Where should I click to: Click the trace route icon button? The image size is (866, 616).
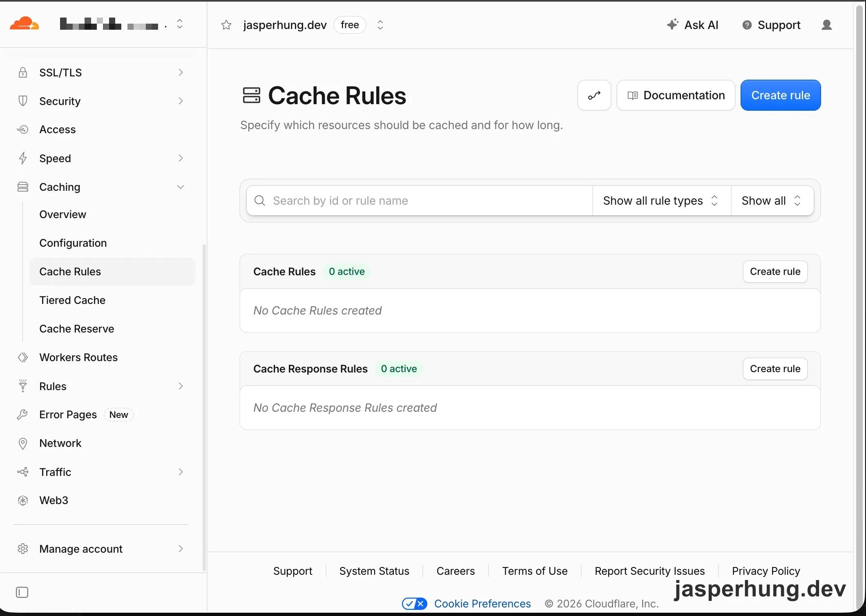coord(594,95)
